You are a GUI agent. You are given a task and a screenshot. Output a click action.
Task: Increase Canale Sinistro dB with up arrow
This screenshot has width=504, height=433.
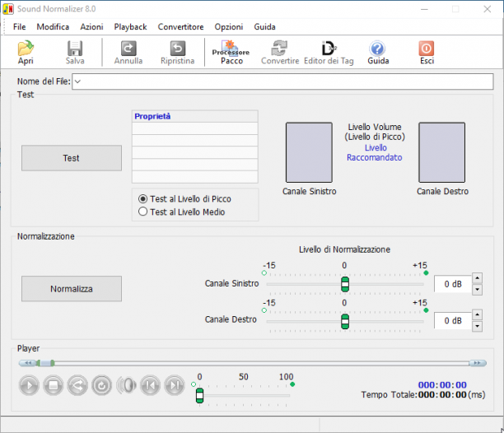[x=477, y=278]
